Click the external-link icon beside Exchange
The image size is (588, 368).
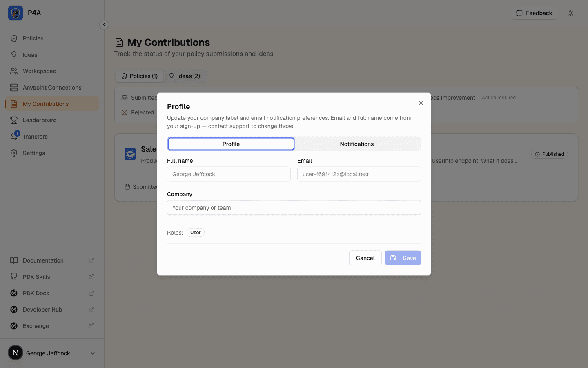click(x=91, y=326)
